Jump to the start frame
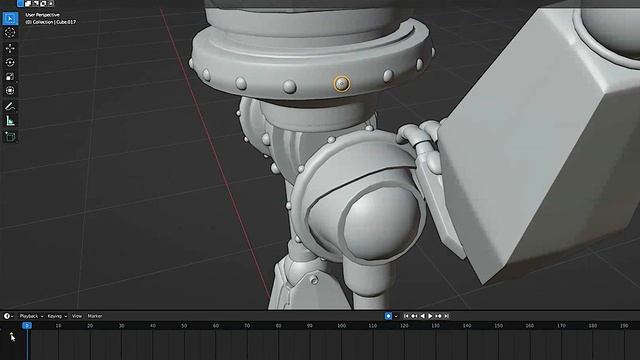640x360 pixels. tap(406, 316)
